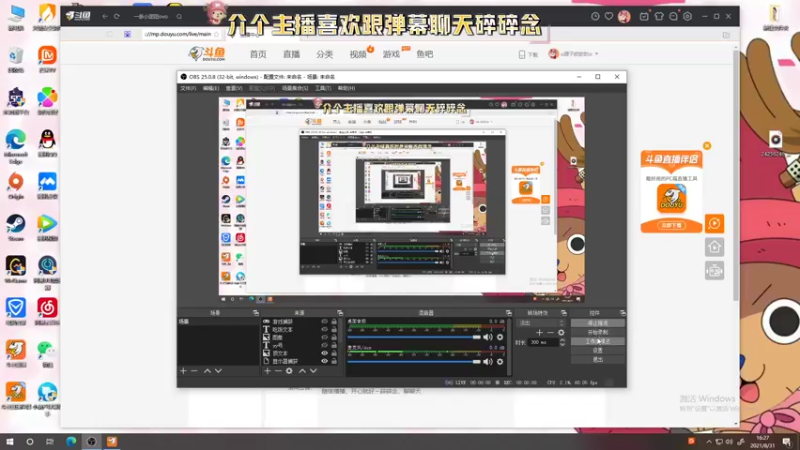Image resolution: width=800 pixels, height=450 pixels.
Task: Pop out the 控件 dock panel
Action: pos(622,313)
